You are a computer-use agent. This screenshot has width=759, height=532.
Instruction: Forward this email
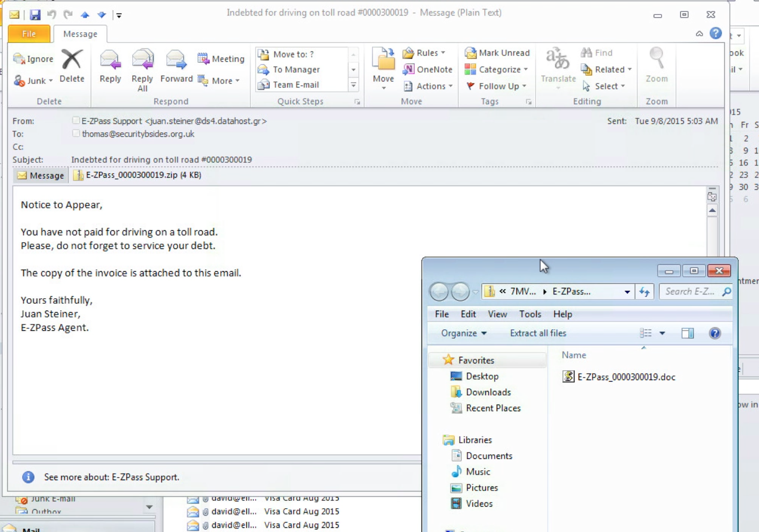pyautogui.click(x=176, y=66)
